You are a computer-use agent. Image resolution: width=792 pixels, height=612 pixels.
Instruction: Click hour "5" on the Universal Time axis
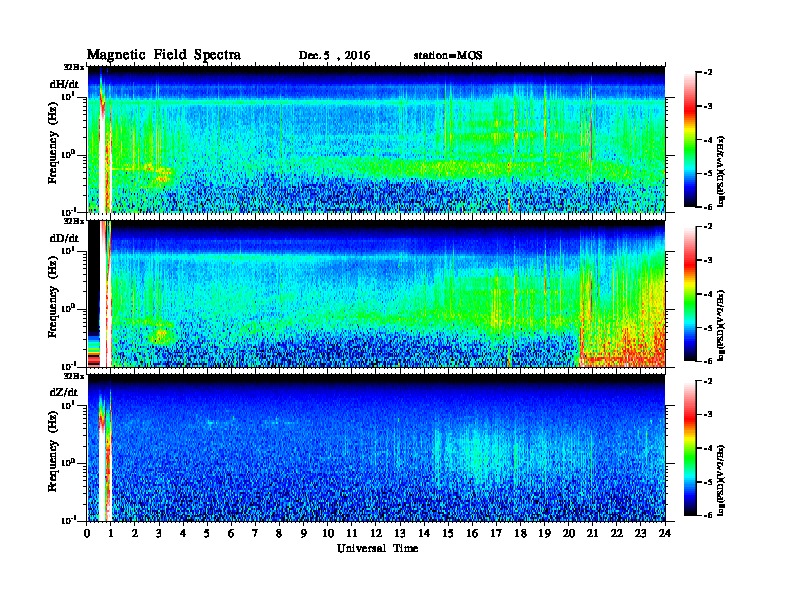pyautogui.click(x=207, y=533)
